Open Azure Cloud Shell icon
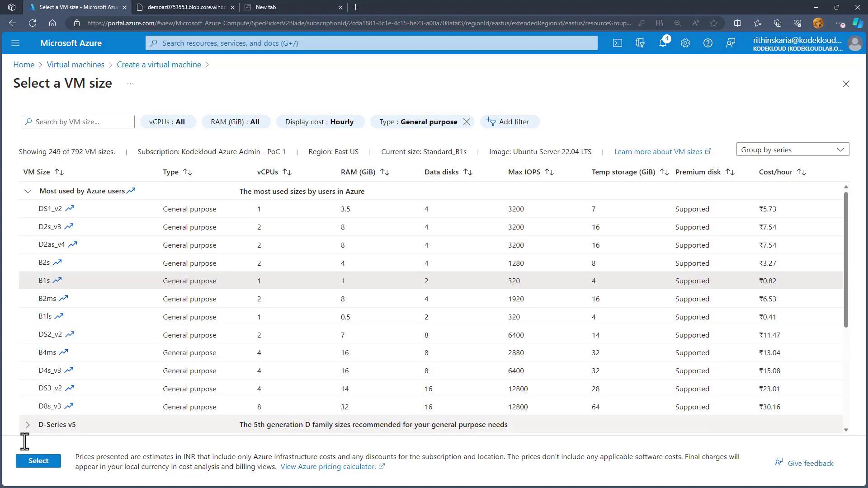868x488 pixels. pyautogui.click(x=618, y=43)
